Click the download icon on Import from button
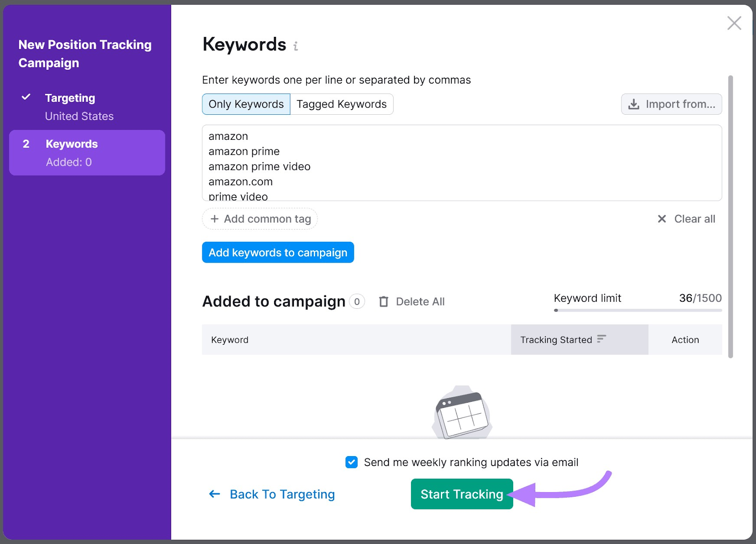The height and width of the screenshot is (544, 756). (x=634, y=104)
